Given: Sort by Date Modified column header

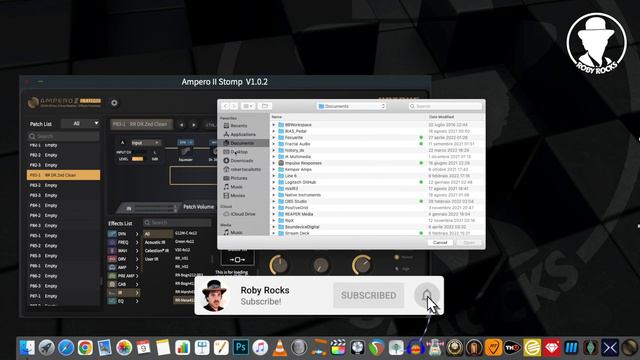Looking at the screenshot, I should coord(441,117).
